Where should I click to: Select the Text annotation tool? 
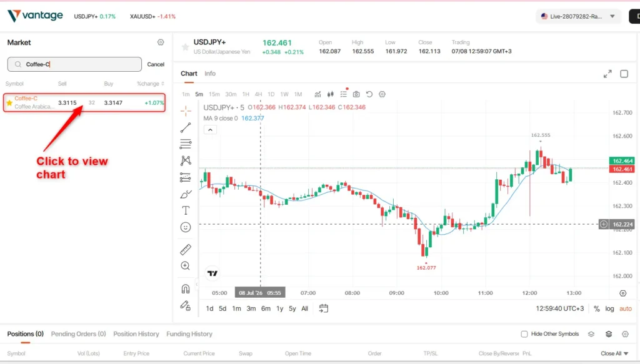click(x=186, y=210)
